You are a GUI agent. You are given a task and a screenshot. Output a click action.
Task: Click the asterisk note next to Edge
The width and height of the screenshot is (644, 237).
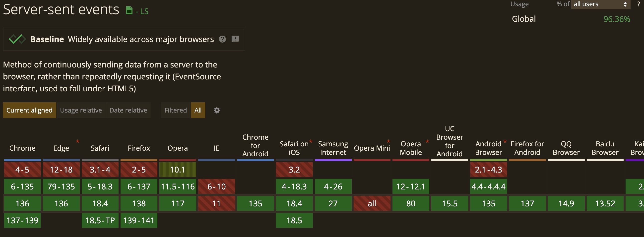(x=78, y=142)
